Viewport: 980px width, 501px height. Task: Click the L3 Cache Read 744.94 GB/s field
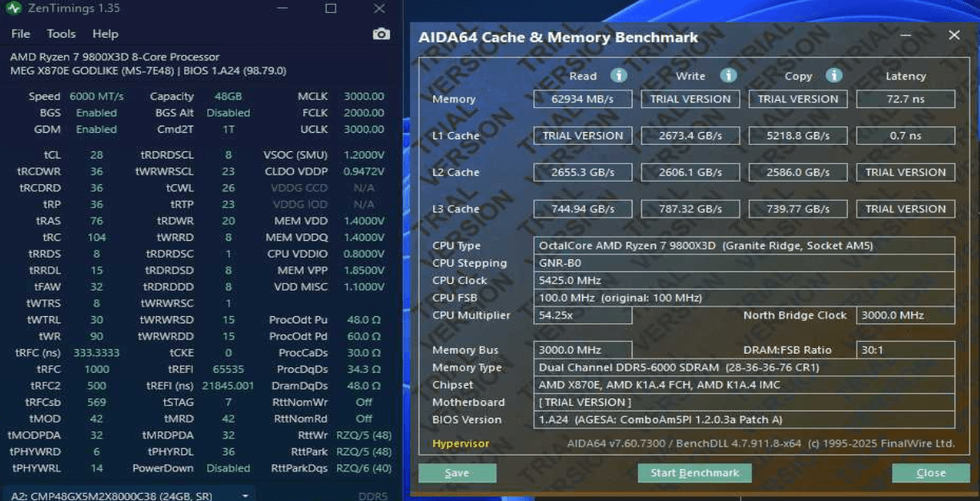coord(583,209)
